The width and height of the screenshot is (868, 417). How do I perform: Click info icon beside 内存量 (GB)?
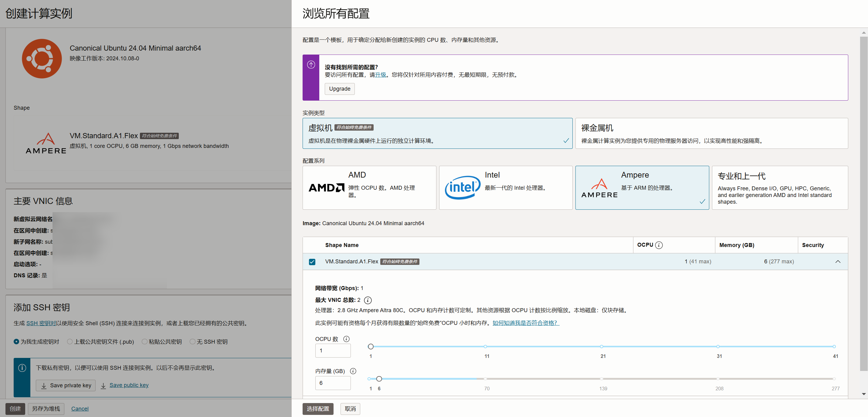[x=353, y=371]
